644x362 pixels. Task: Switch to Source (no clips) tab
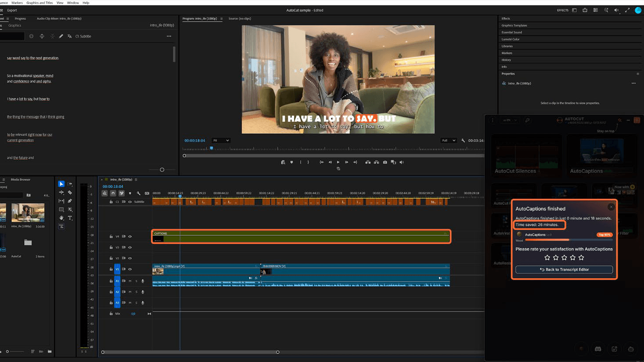[x=240, y=18]
